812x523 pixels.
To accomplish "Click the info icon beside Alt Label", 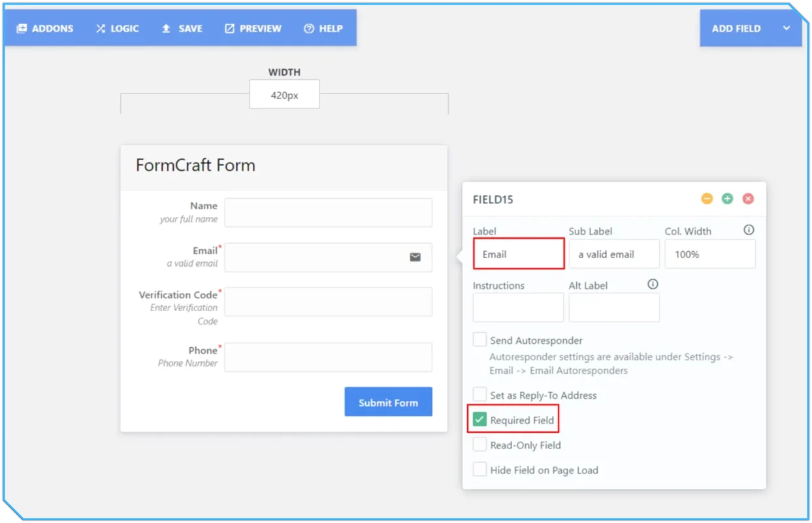I will click(652, 284).
